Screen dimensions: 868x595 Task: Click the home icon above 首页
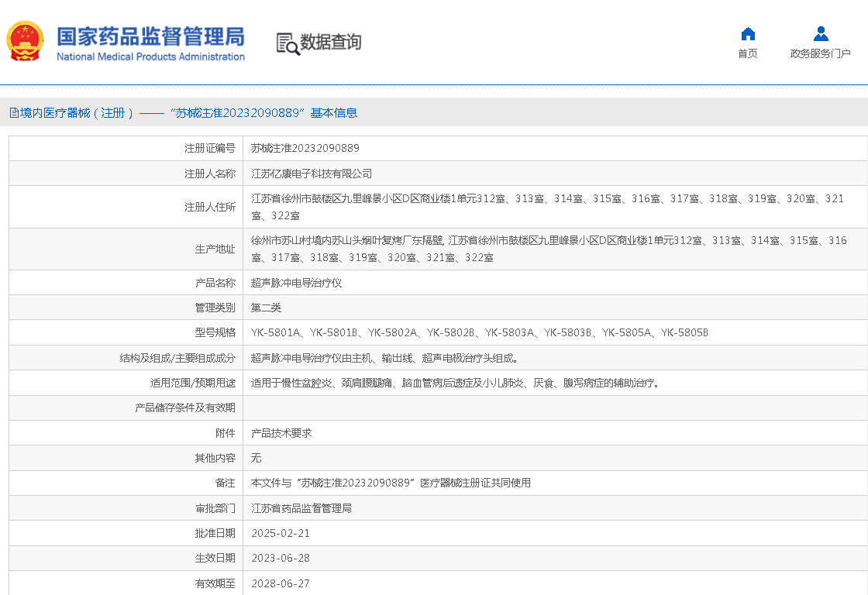point(748,33)
